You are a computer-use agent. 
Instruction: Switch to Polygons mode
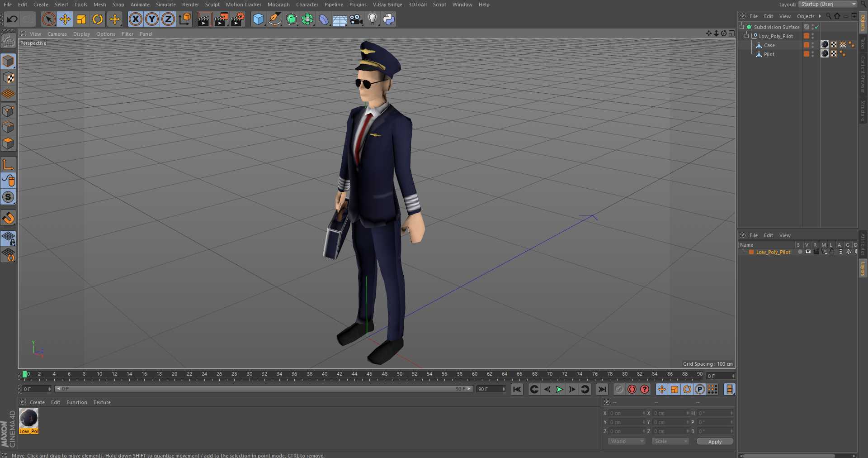[8, 144]
